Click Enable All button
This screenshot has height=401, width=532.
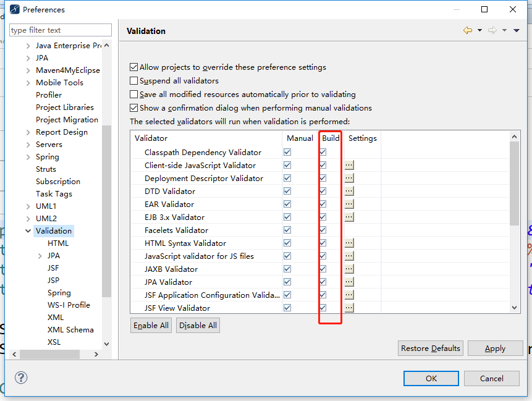click(x=151, y=326)
